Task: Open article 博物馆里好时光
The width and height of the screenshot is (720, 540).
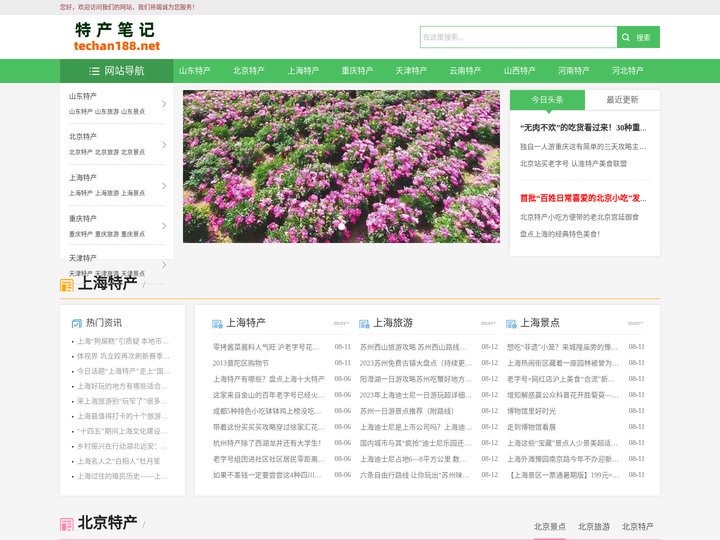Action: click(531, 411)
